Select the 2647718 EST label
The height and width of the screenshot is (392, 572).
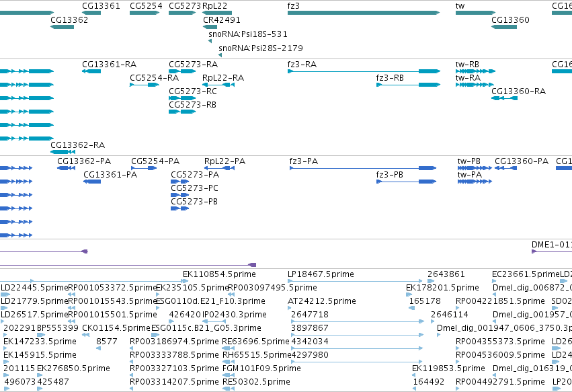[x=310, y=315]
